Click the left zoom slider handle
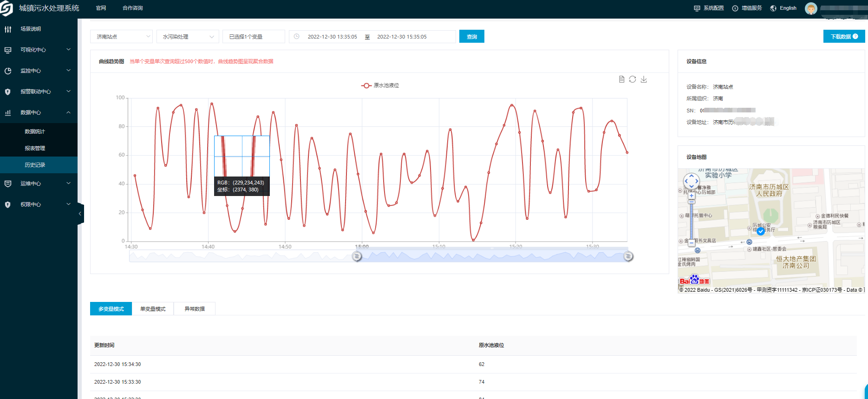 [x=357, y=256]
